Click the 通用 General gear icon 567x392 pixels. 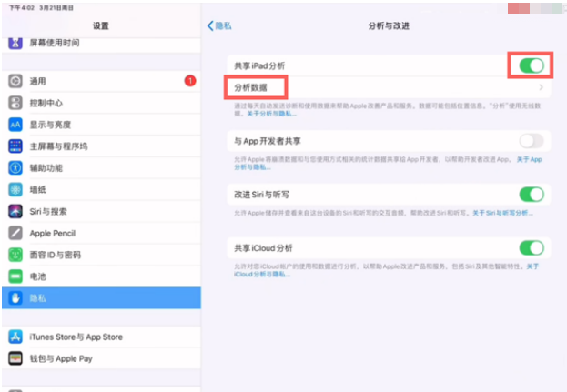(x=15, y=81)
